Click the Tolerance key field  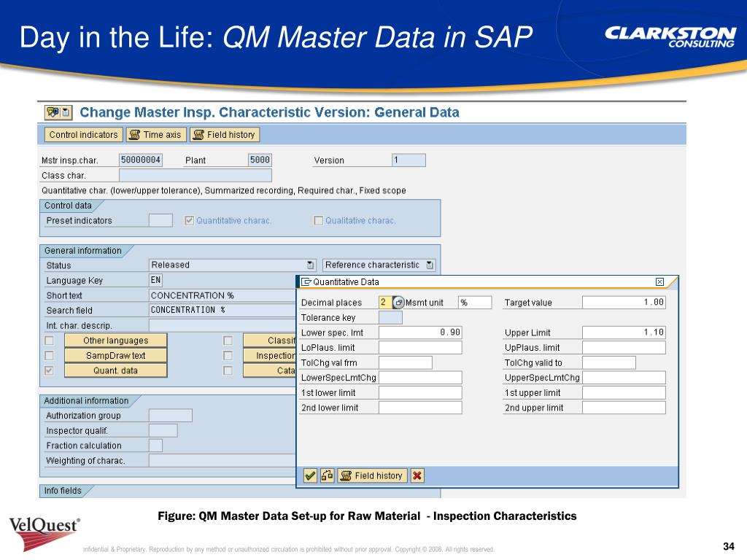tap(391, 318)
